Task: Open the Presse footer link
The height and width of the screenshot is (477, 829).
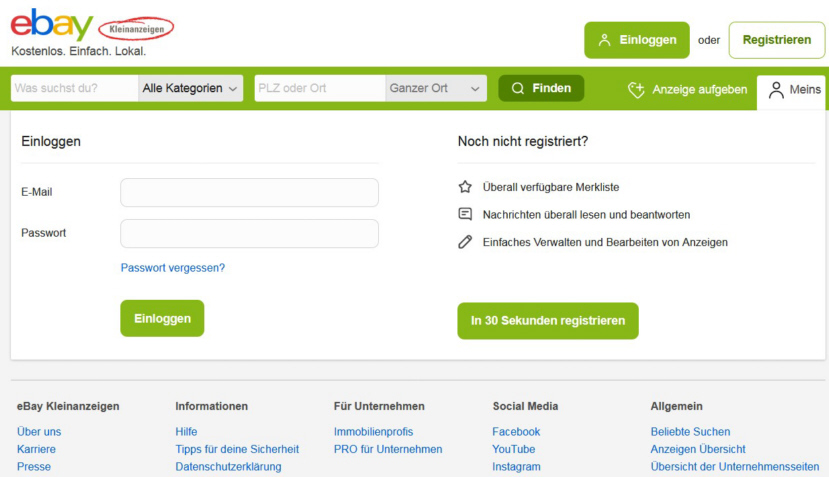Action: [x=34, y=466]
